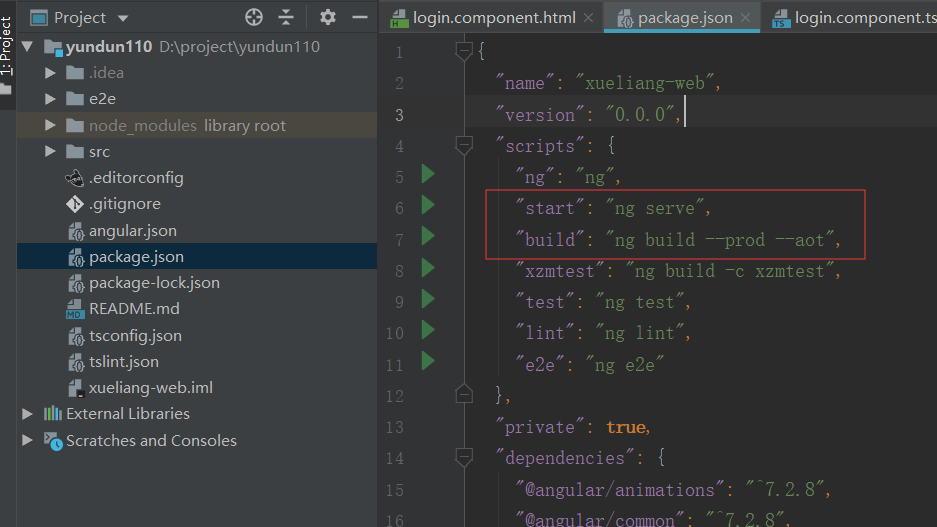Screen dimensions: 937x527
Task: Close the package.json tab
Action: click(x=745, y=18)
